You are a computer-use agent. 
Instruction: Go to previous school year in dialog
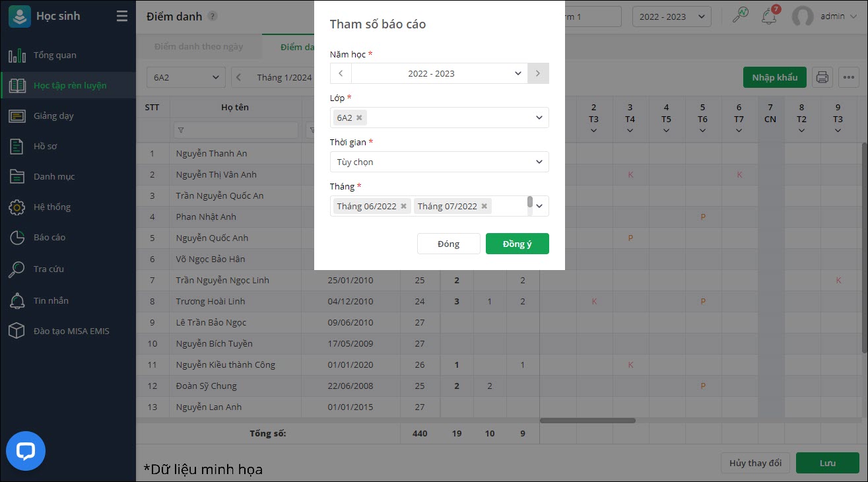[341, 73]
